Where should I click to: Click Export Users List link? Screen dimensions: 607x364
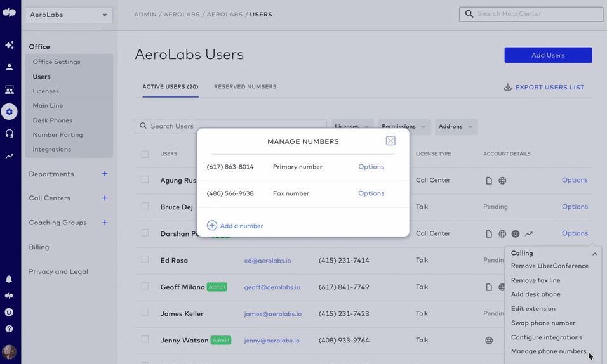[x=549, y=87]
